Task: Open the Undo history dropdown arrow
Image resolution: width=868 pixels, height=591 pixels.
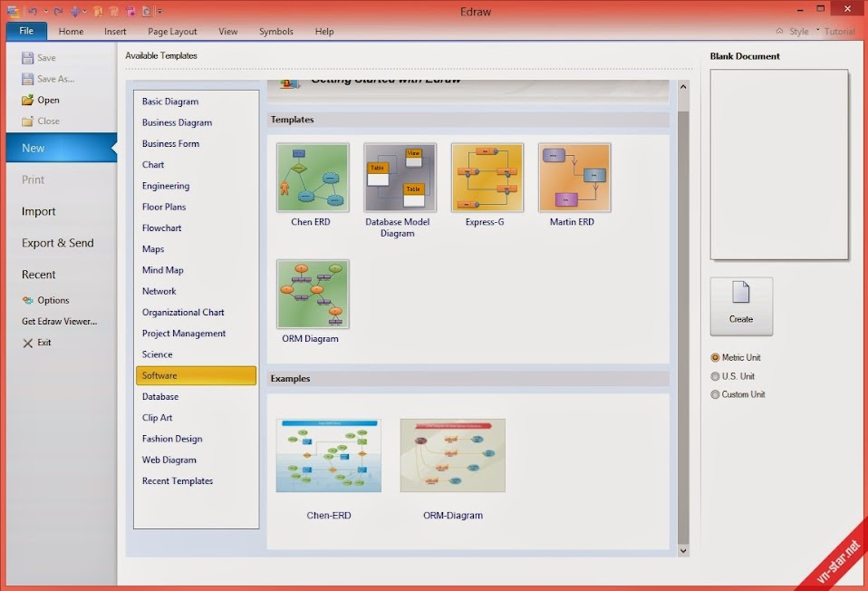Action: (46, 11)
